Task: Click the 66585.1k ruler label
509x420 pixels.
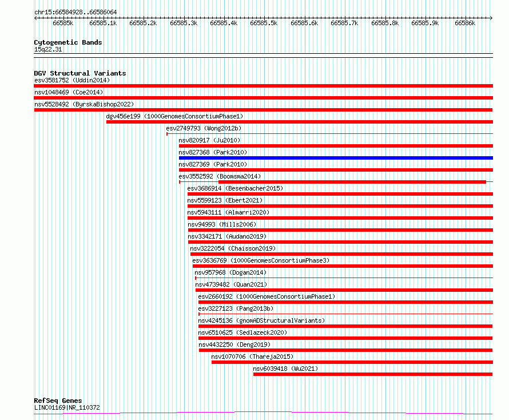Action: (x=103, y=23)
